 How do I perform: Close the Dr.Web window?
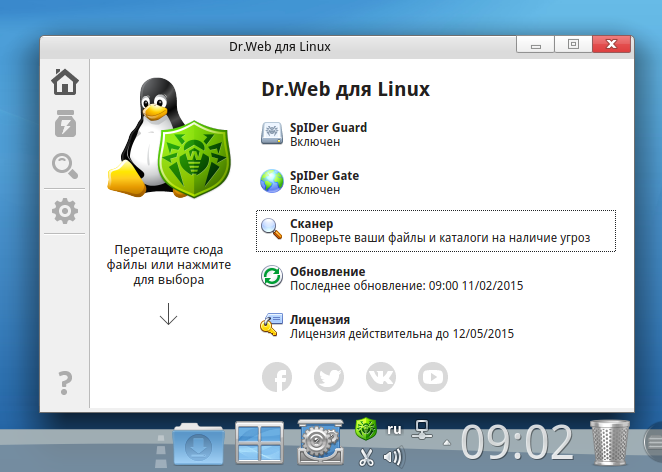click(x=611, y=44)
